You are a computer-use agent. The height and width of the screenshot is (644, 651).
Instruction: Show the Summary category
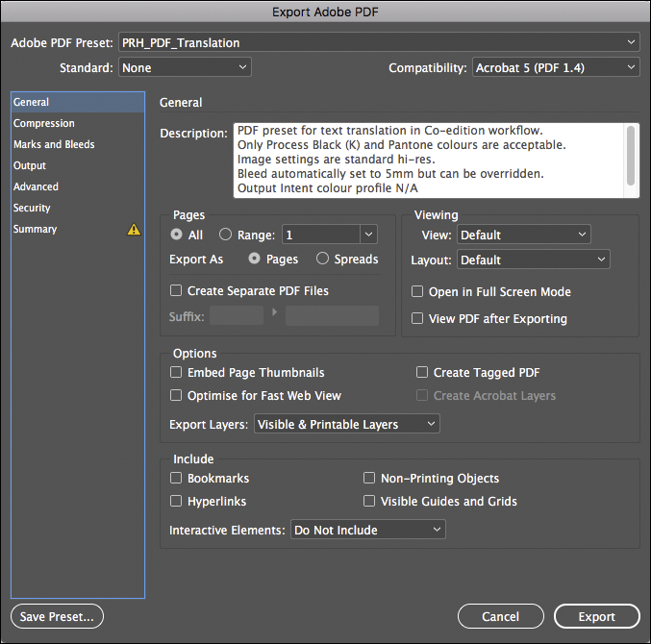78,229
